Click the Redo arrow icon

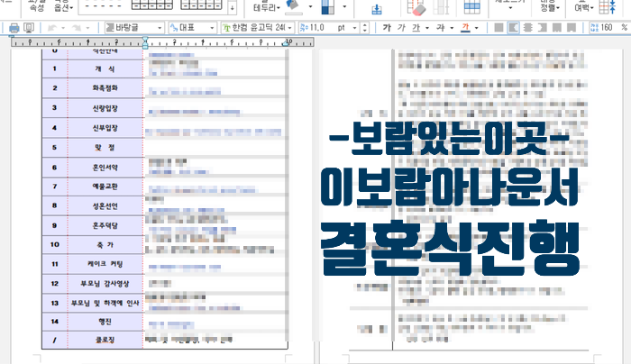pos(77,28)
